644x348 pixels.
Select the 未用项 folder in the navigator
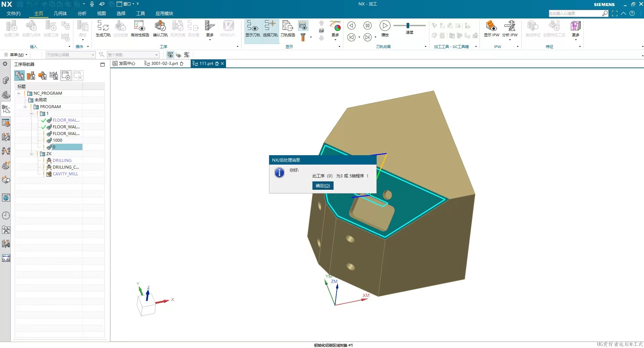tap(40, 100)
